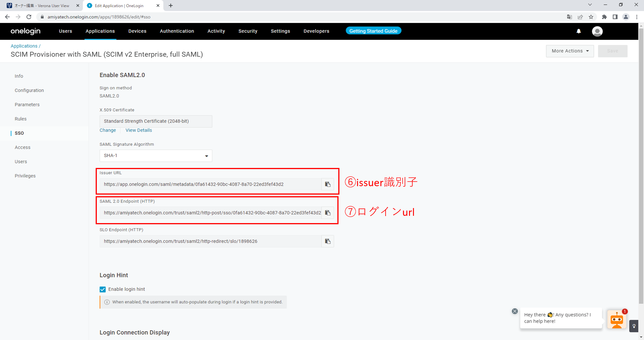This screenshot has width=644, height=340.
Task: Click the scrollbar down arrow
Action: pos(641,337)
